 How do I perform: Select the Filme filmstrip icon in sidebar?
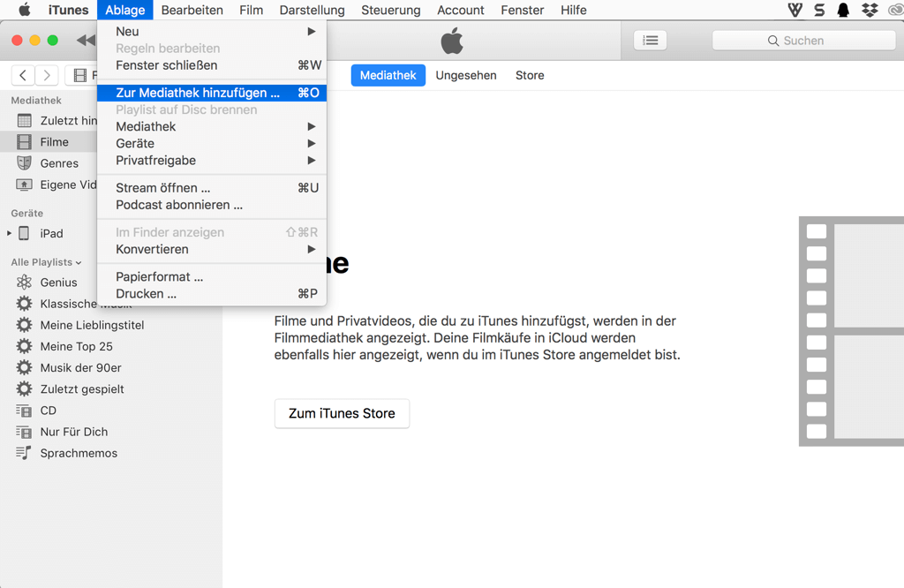coord(24,142)
